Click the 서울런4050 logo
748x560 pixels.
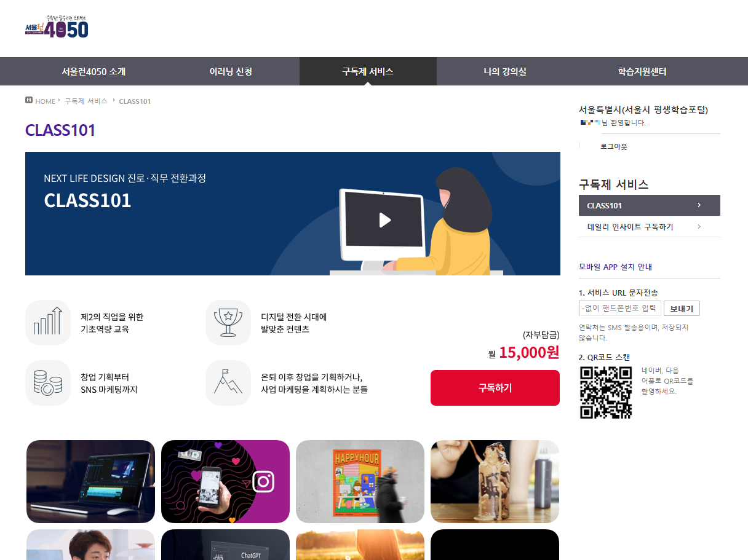[57, 27]
